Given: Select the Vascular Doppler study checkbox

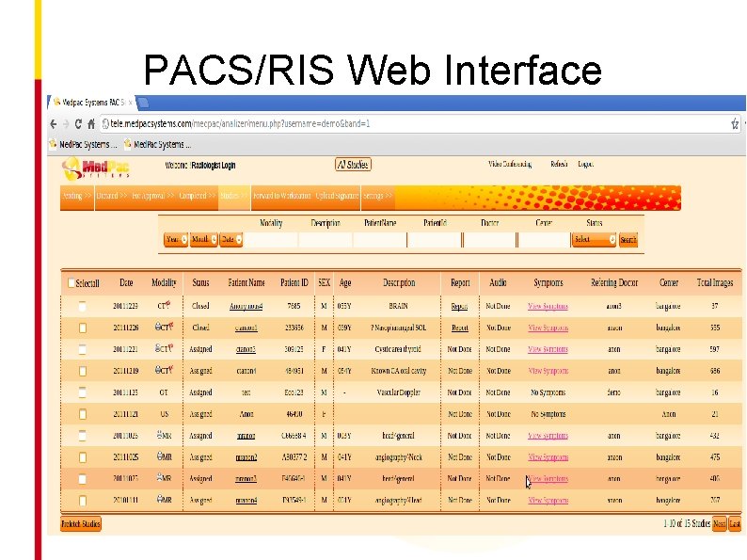Looking at the screenshot, I should pos(83,392).
